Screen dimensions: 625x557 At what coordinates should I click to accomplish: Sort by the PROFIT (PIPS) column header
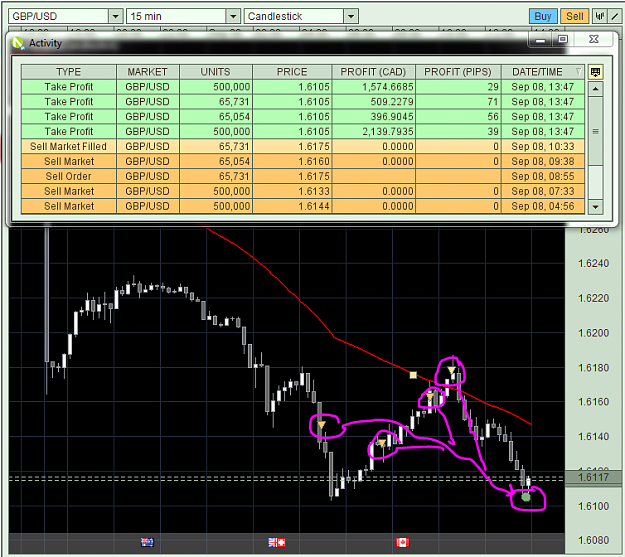coord(458,72)
